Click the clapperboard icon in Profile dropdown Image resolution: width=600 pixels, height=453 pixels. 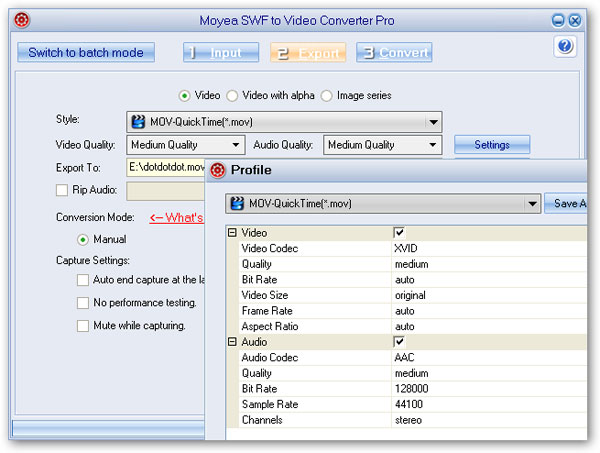pyautogui.click(x=237, y=203)
